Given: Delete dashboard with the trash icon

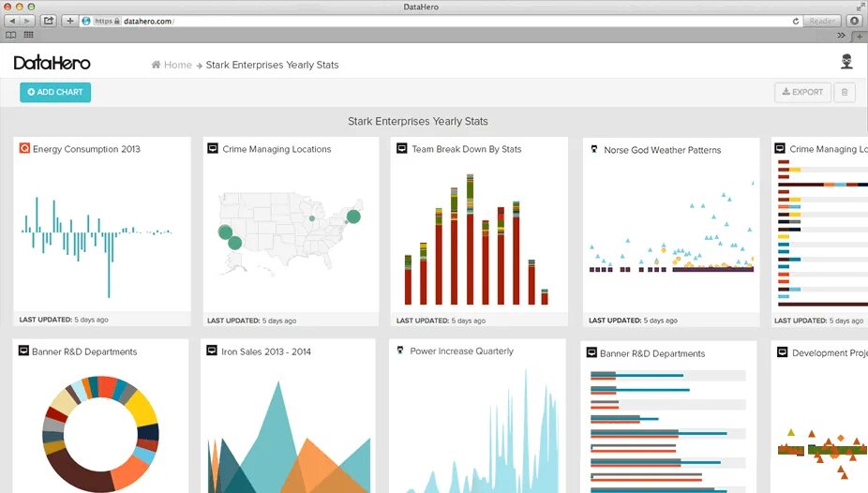Looking at the screenshot, I should (x=845, y=93).
